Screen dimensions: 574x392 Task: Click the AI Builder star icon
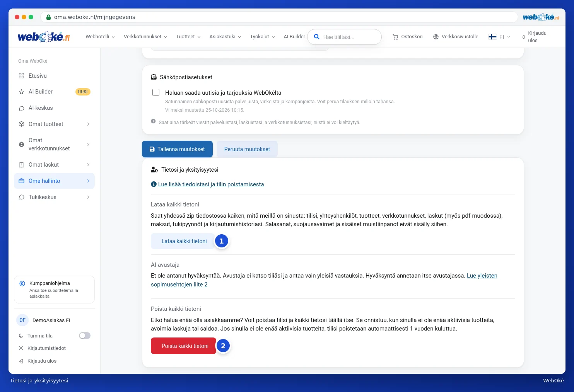click(x=21, y=92)
